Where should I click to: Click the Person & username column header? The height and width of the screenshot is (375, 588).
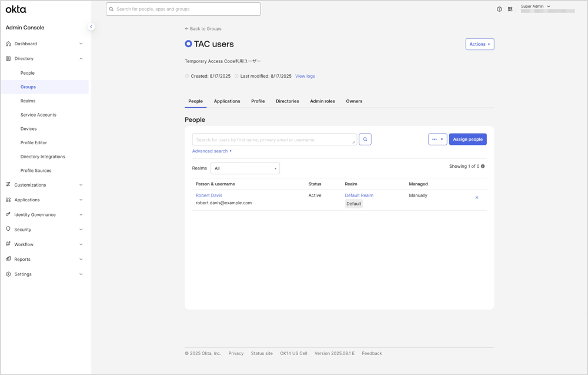(x=215, y=184)
